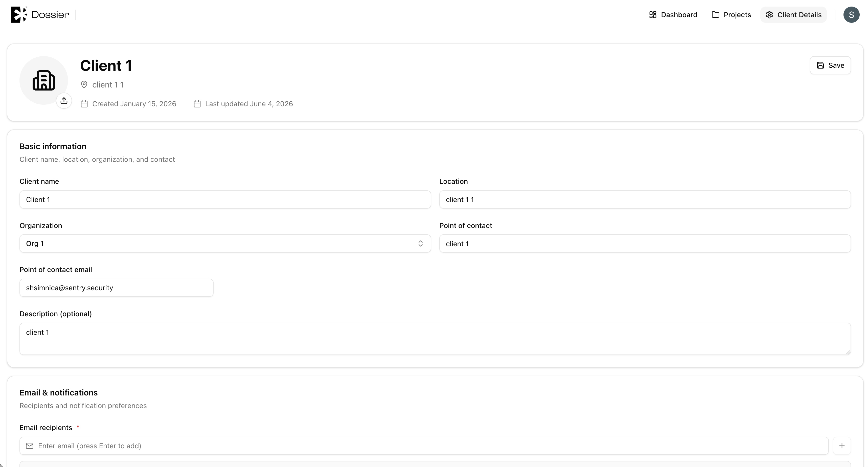Click the envelope icon in recipients field
This screenshot has width=868, height=467.
tap(30, 446)
